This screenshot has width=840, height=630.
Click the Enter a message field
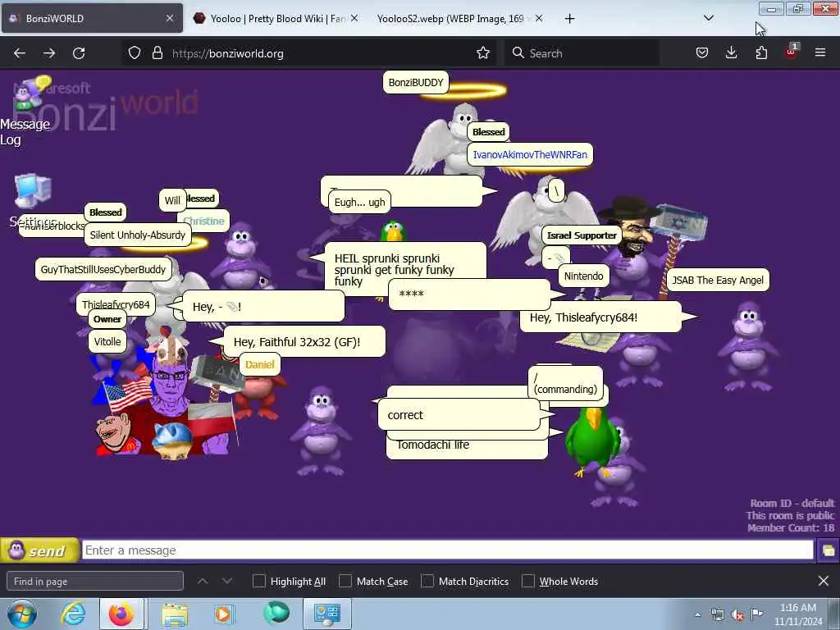pyautogui.click(x=447, y=550)
